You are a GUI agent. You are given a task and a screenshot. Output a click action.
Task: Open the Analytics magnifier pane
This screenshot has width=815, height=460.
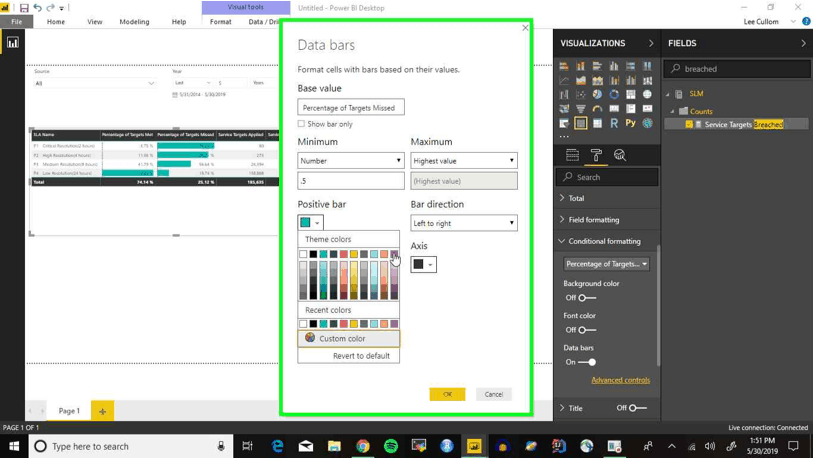(620, 155)
